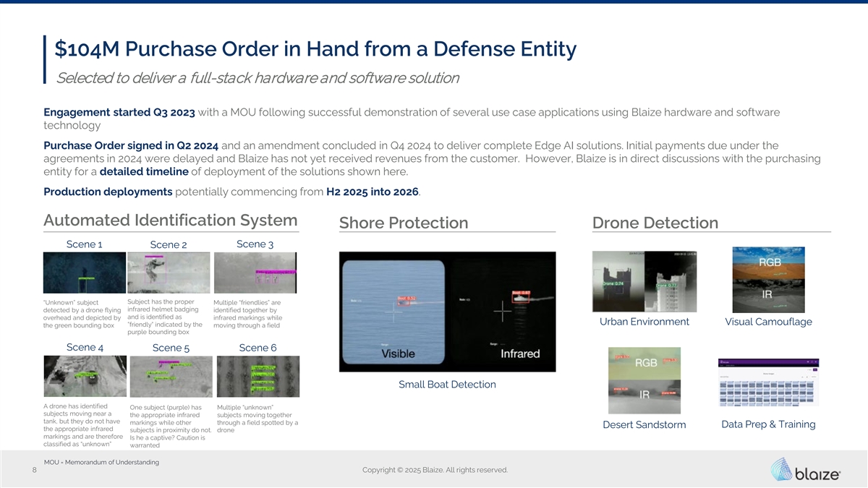The width and height of the screenshot is (868, 488).
Task: Select the Automated Identification System heading
Action: pos(171,221)
